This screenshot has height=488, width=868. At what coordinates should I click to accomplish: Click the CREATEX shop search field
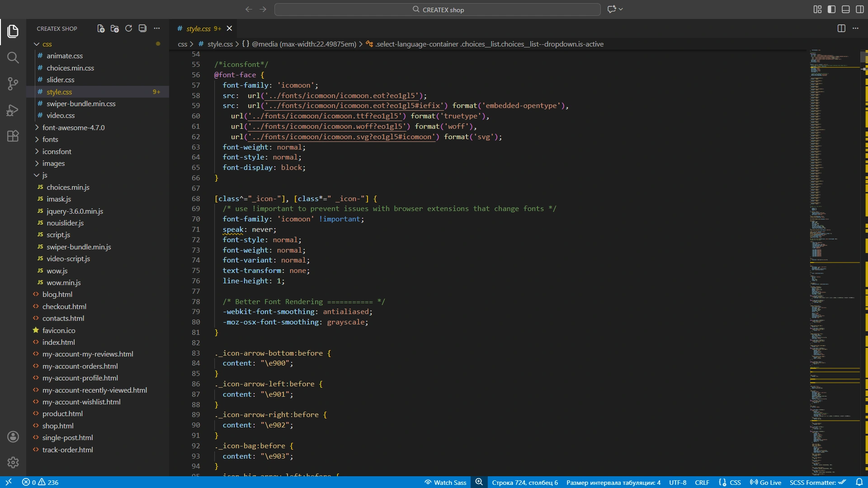coord(437,9)
